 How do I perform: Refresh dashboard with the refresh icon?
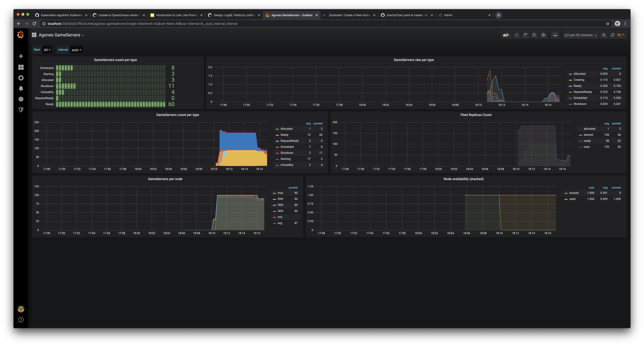coord(613,35)
